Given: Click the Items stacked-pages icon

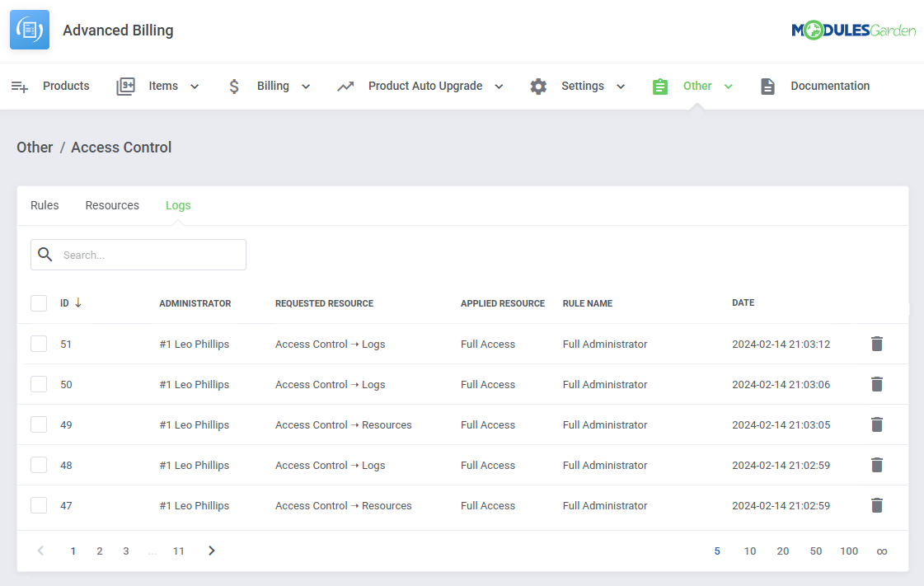Looking at the screenshot, I should click(x=125, y=86).
